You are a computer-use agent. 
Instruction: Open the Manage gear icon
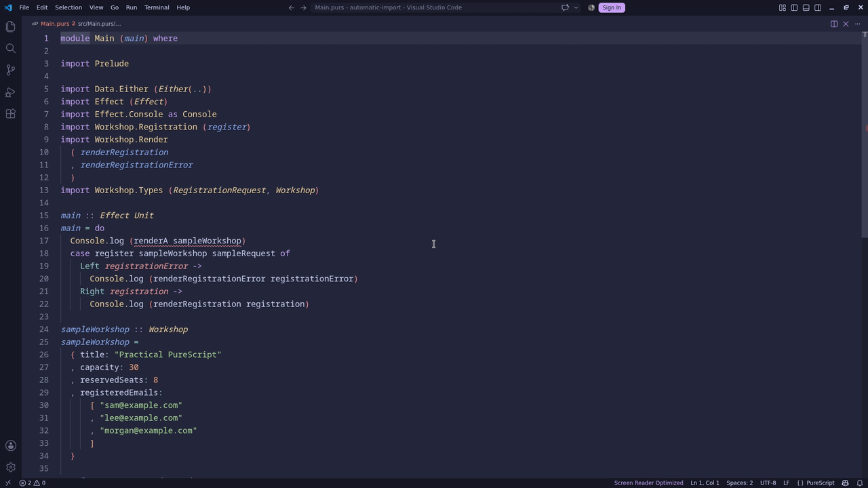point(10,467)
